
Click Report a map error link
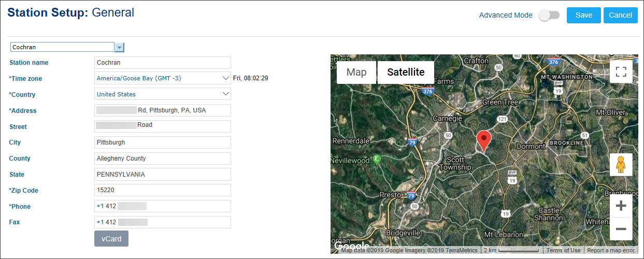click(x=611, y=250)
